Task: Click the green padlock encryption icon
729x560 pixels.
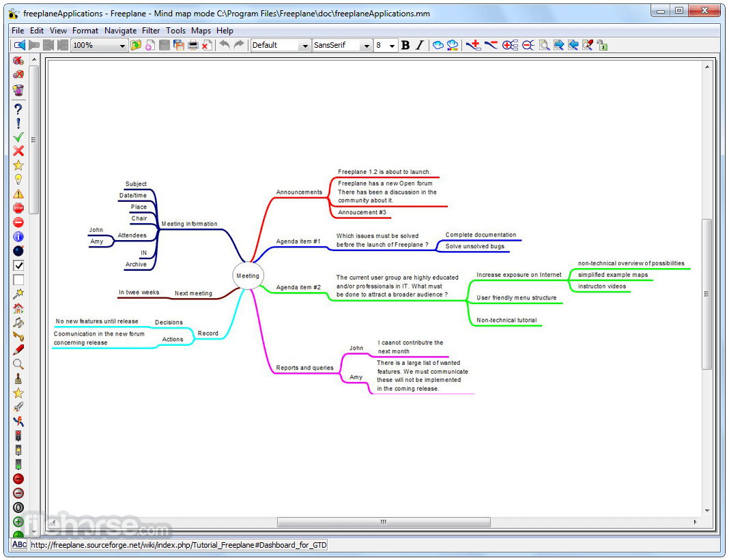Action: (602, 45)
